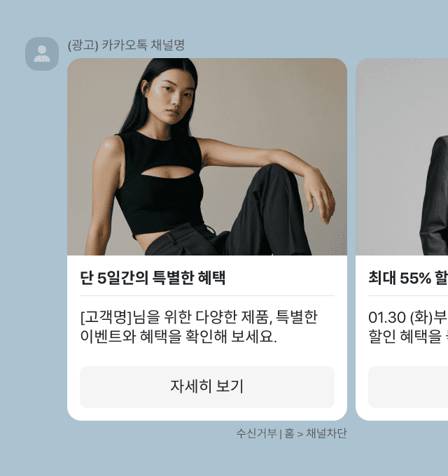This screenshot has height=476, width=448.
Task: Click the [고객명] placeholder text
Action: 106,317
